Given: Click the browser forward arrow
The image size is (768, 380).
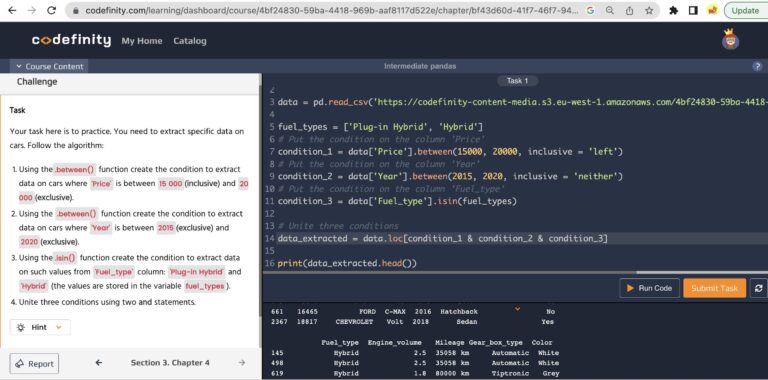Looking at the screenshot, I should tap(32, 10).
